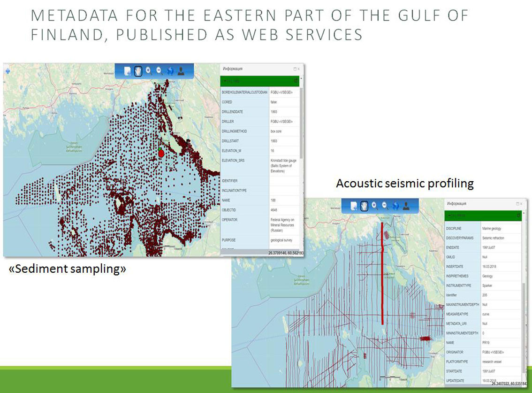Click the identify/info document tool in the seismic profiling map toolbar
The width and height of the screenshot is (532, 393).
[x=354, y=206]
